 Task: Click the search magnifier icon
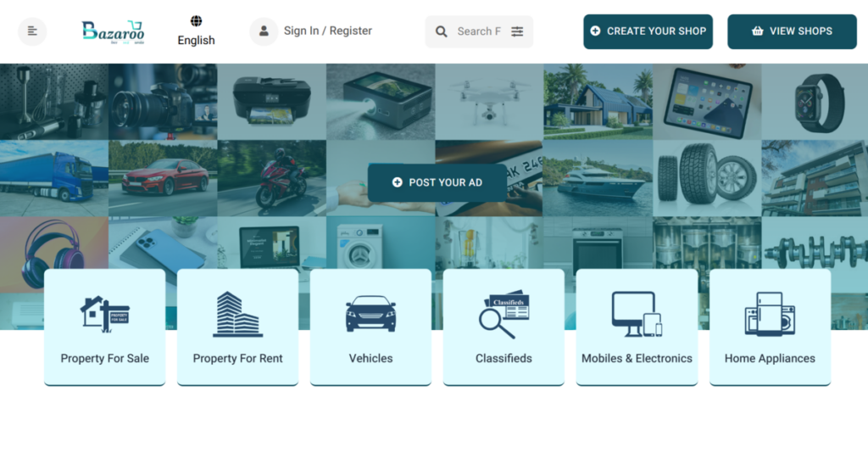(x=442, y=31)
